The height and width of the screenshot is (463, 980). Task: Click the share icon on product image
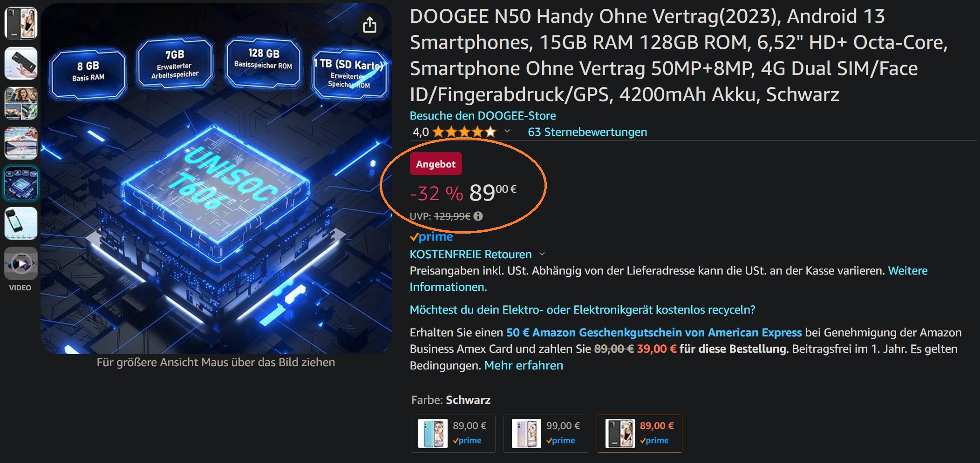pos(370,25)
